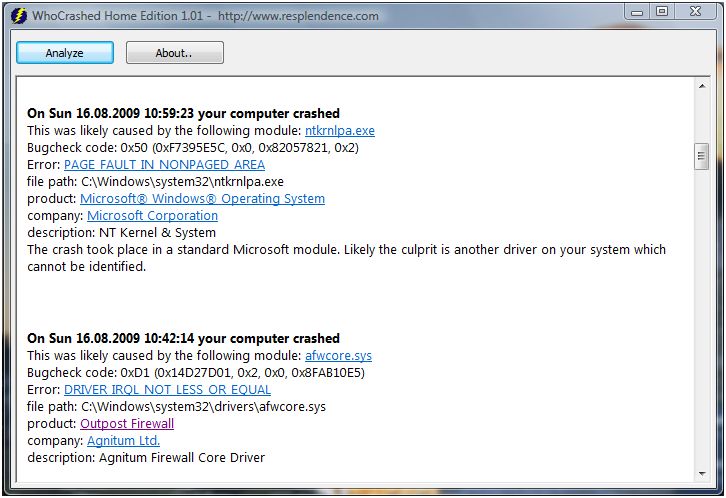The height and width of the screenshot is (498, 726).
Task: Visit the Microsoft Corporation company link
Action: 152,216
